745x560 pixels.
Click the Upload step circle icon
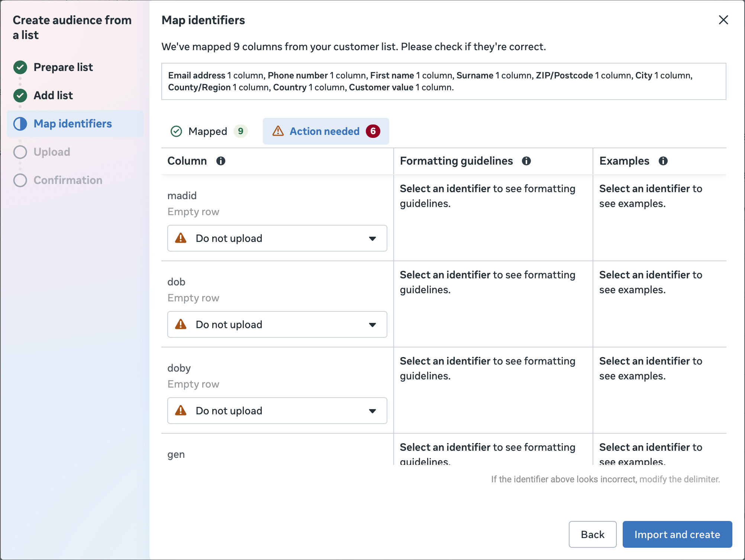[x=20, y=152]
